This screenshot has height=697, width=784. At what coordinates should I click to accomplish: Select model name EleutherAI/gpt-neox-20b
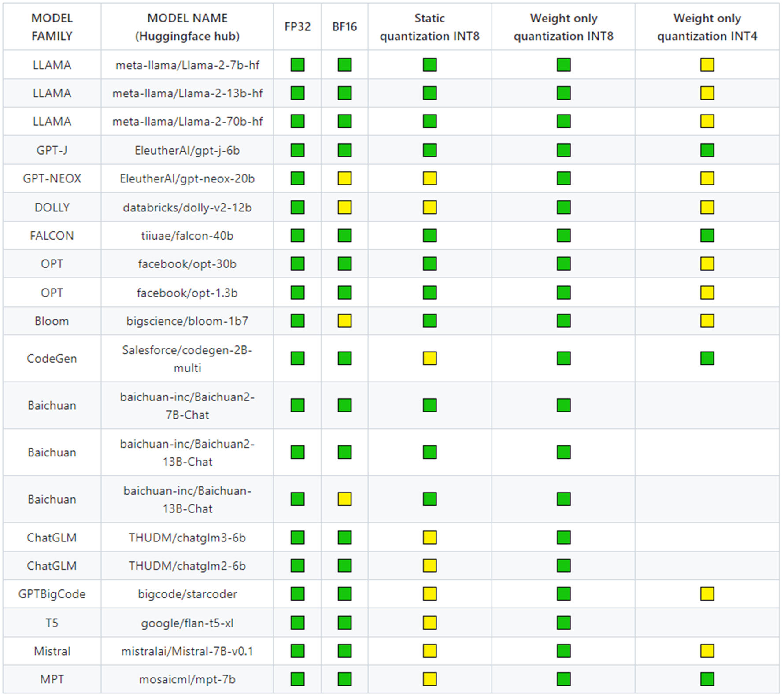(x=187, y=179)
